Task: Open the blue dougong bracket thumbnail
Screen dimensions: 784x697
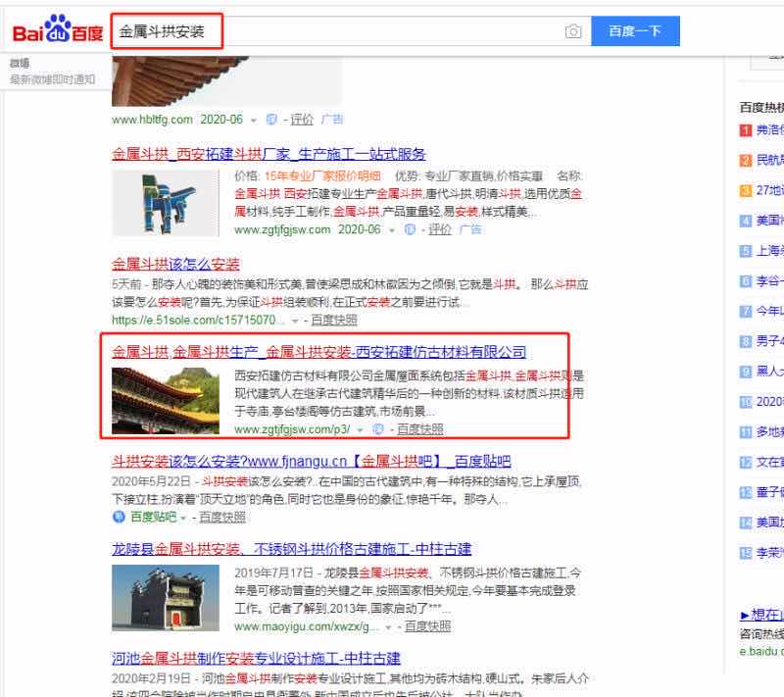Action: click(x=166, y=203)
